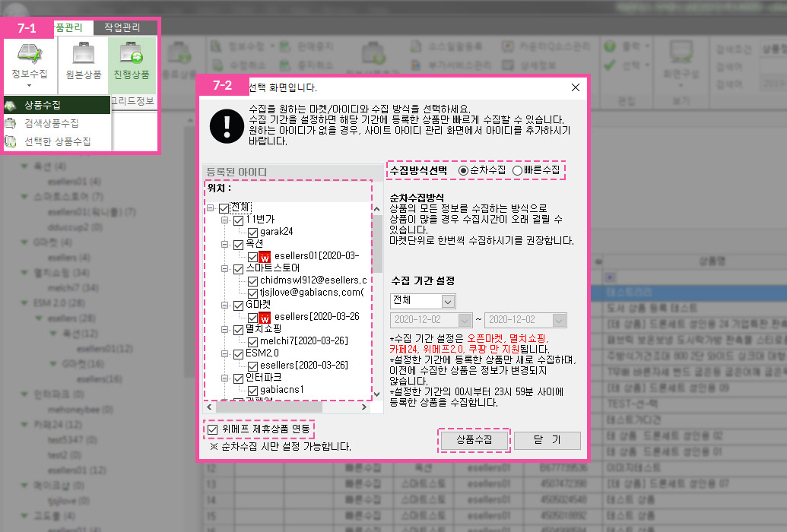
Task: Collapse the 전체 root tree node
Action: tap(211, 207)
